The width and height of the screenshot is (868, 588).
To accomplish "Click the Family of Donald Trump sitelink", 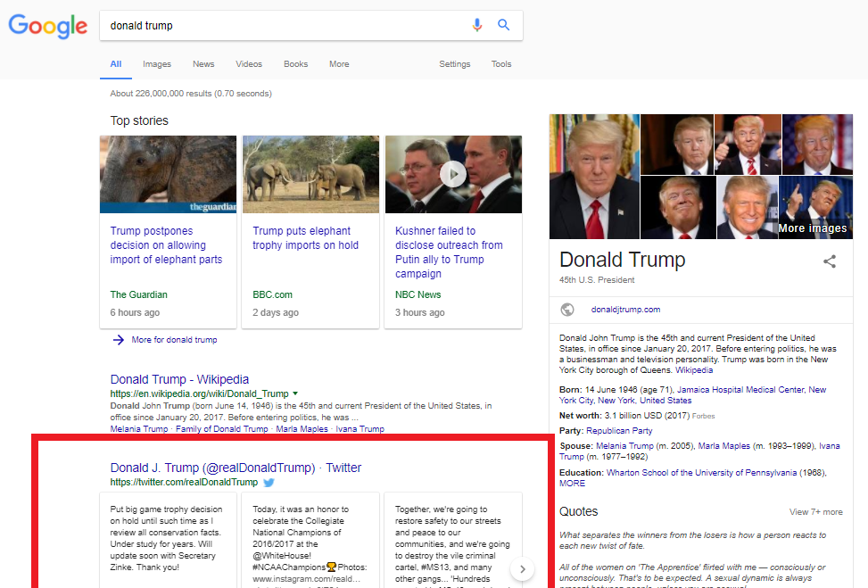I will tap(222, 429).
